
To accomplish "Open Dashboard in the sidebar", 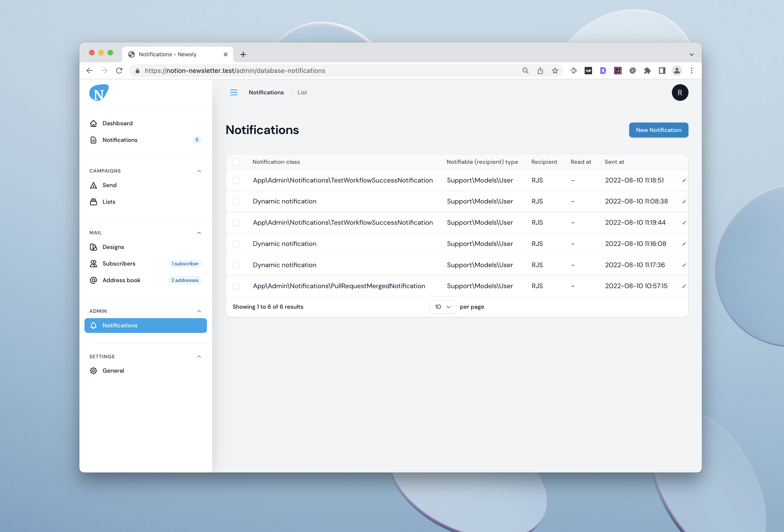I will point(145,123).
